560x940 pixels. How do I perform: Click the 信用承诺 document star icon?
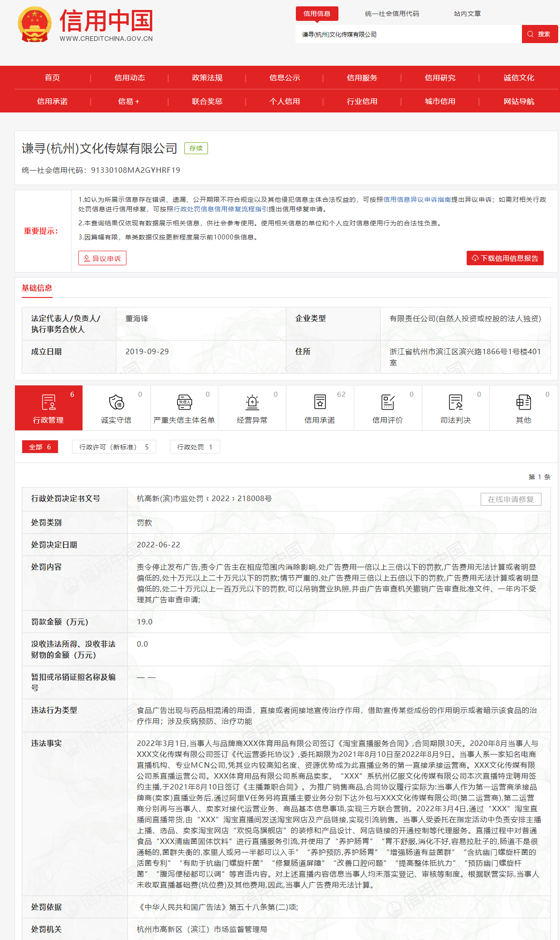(320, 402)
